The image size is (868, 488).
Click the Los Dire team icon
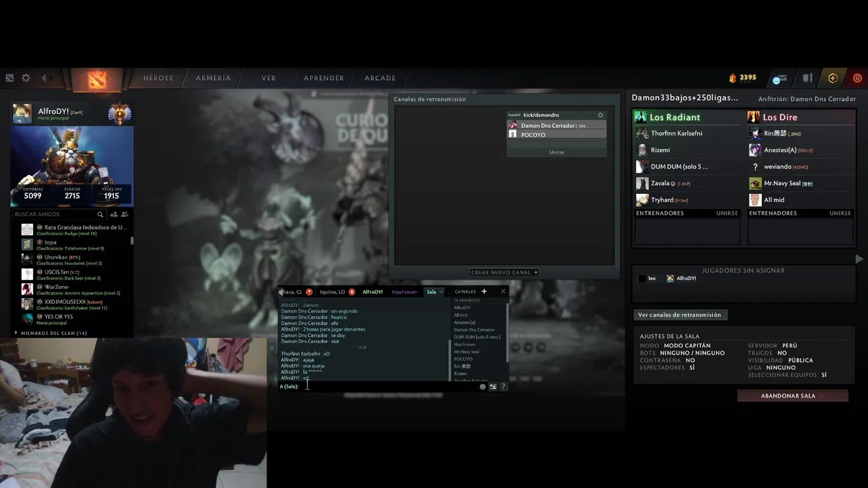click(x=753, y=117)
